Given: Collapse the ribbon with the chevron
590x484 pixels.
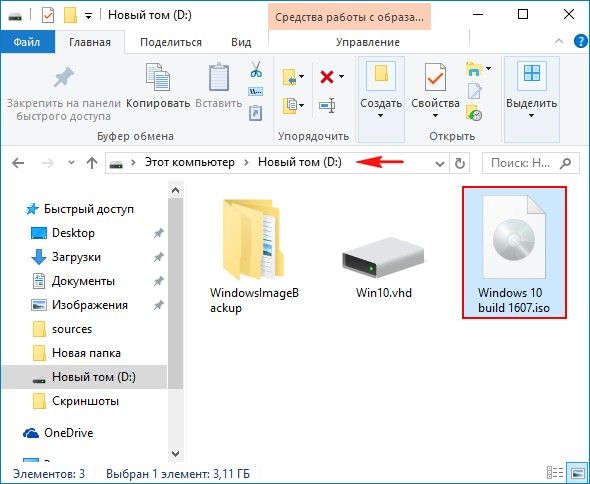Looking at the screenshot, I should 559,41.
